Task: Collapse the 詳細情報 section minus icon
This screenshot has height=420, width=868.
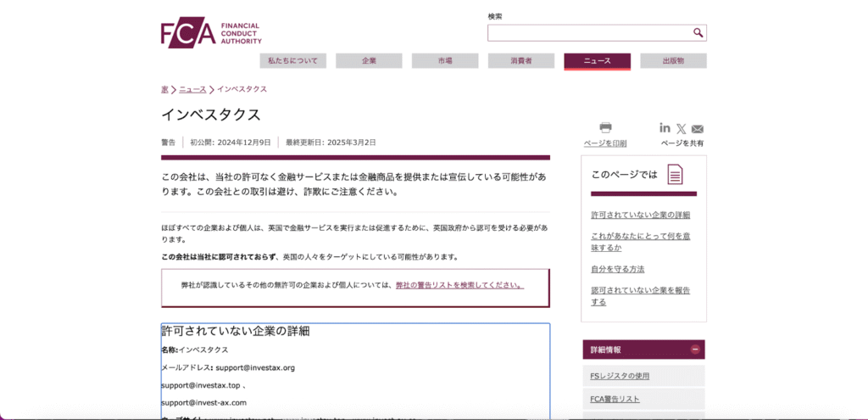Action: click(695, 350)
